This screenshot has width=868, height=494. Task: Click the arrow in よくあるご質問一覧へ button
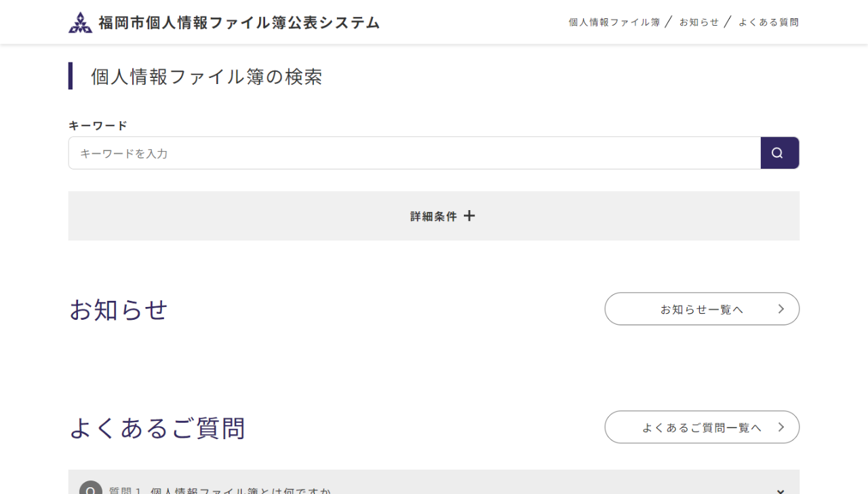pos(781,427)
